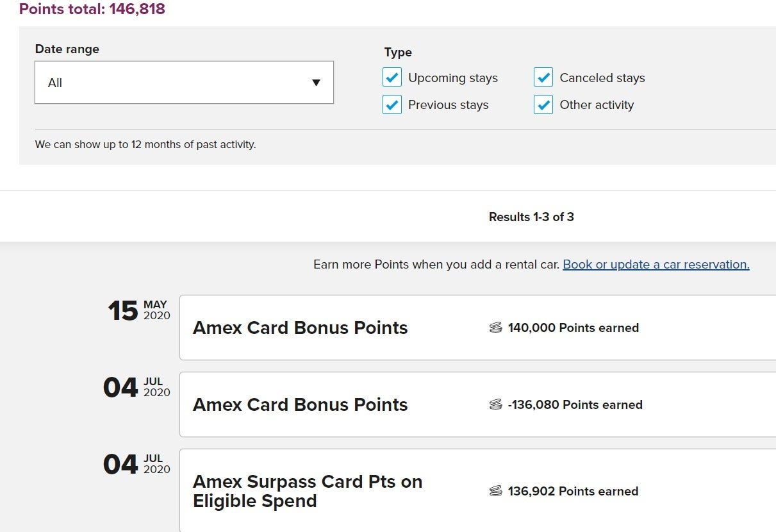Click the 140,000 Points earned text
The width and height of the screenshot is (776, 532).
pyautogui.click(x=573, y=328)
